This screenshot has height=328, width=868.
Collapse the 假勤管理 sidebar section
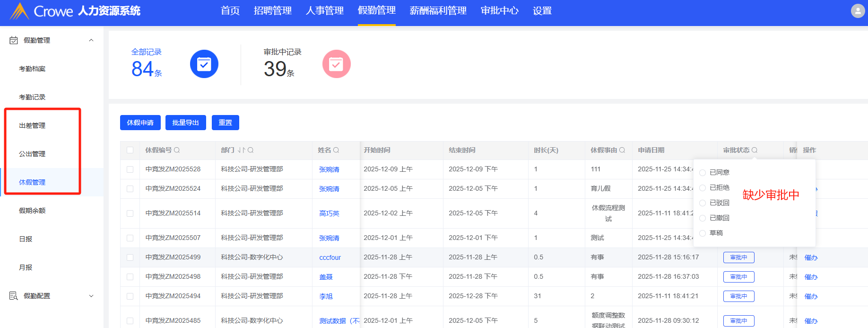click(91, 40)
